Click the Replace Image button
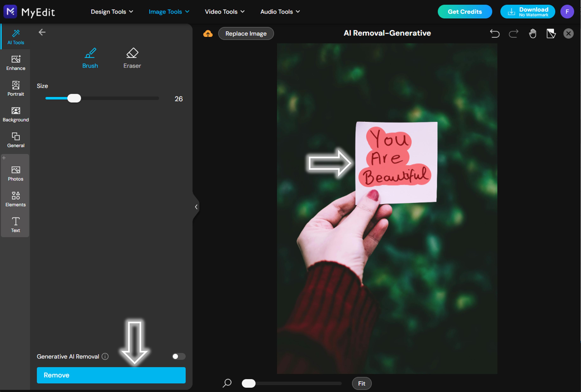The image size is (581, 392). tap(246, 34)
